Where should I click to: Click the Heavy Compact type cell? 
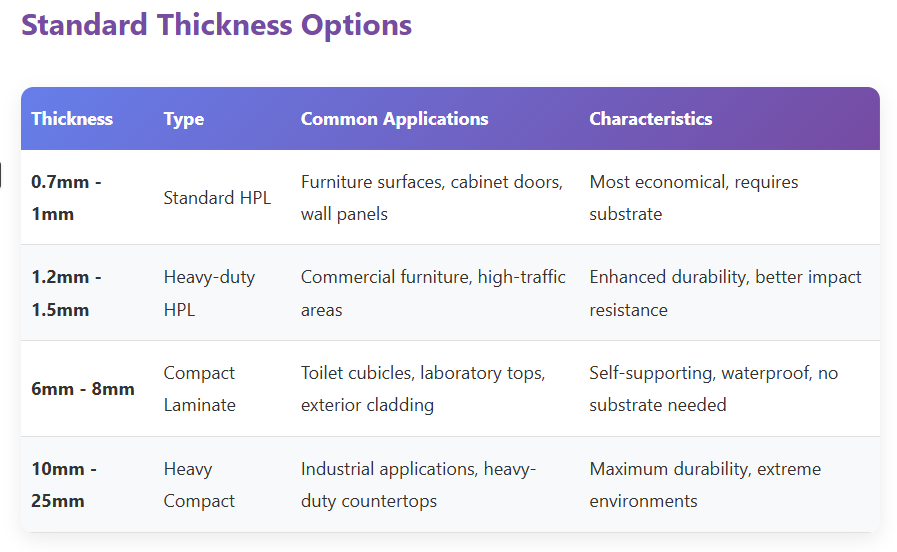click(200, 485)
